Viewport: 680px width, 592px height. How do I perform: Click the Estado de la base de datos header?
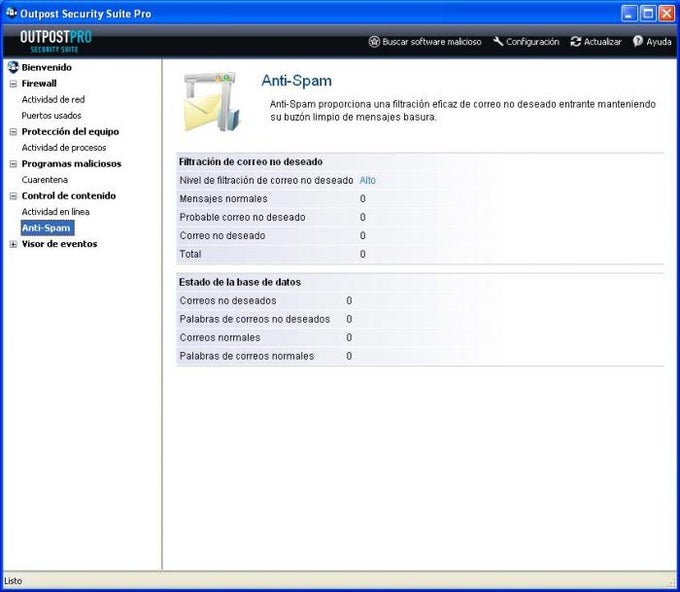[x=240, y=282]
